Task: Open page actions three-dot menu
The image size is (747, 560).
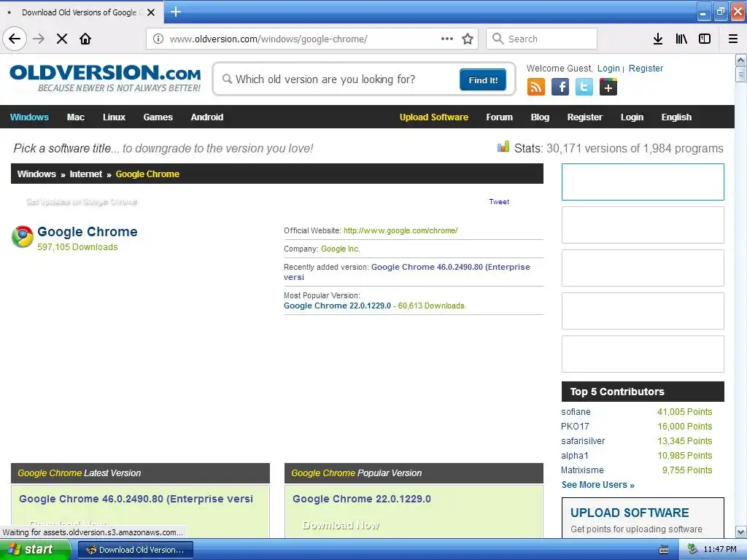Action: pyautogui.click(x=447, y=39)
